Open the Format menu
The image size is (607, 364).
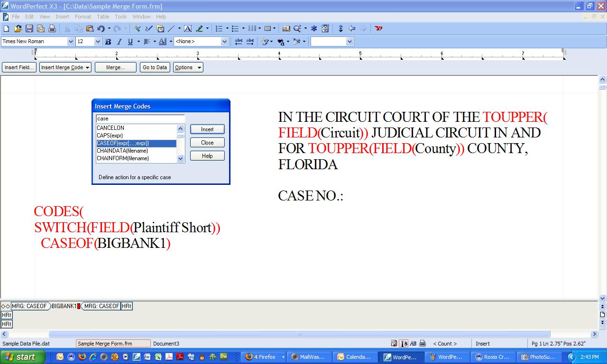point(83,17)
